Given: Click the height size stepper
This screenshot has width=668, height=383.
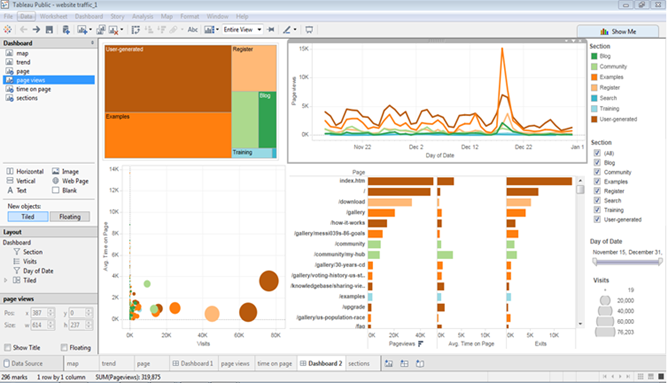Looking at the screenshot, I should pyautogui.click(x=89, y=325).
